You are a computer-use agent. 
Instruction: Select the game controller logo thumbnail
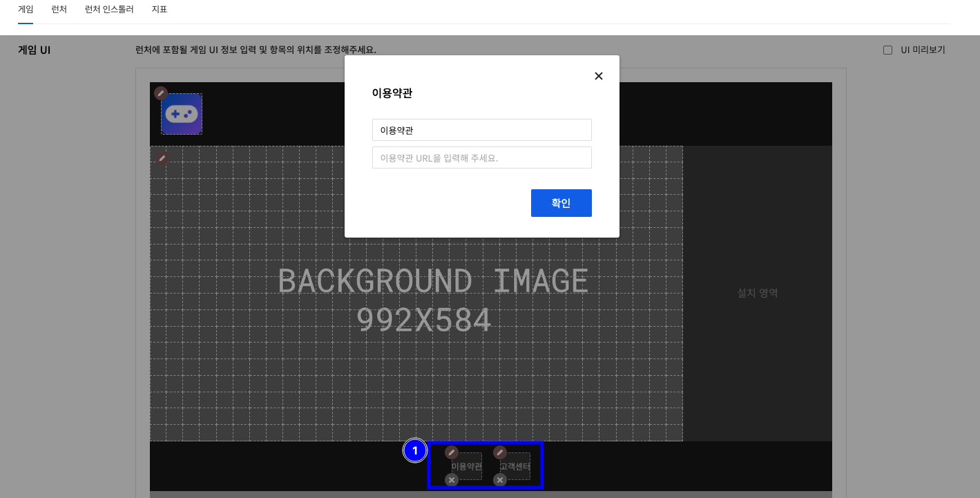click(181, 114)
